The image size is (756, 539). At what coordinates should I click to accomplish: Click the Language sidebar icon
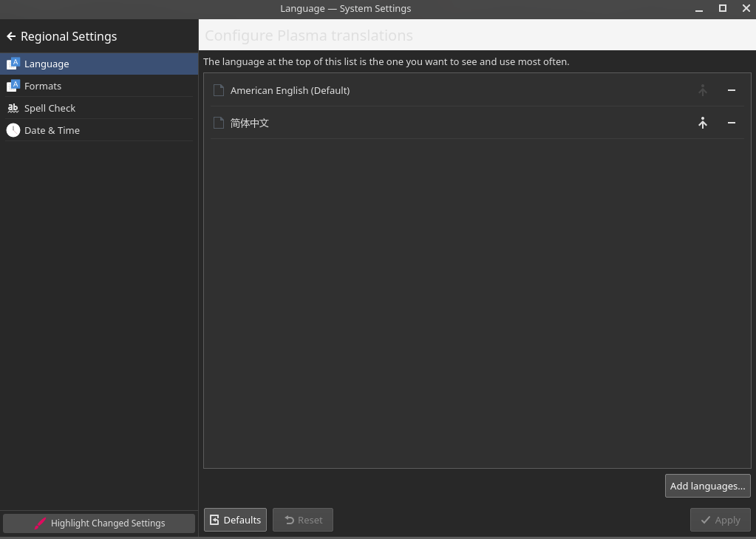(13, 64)
